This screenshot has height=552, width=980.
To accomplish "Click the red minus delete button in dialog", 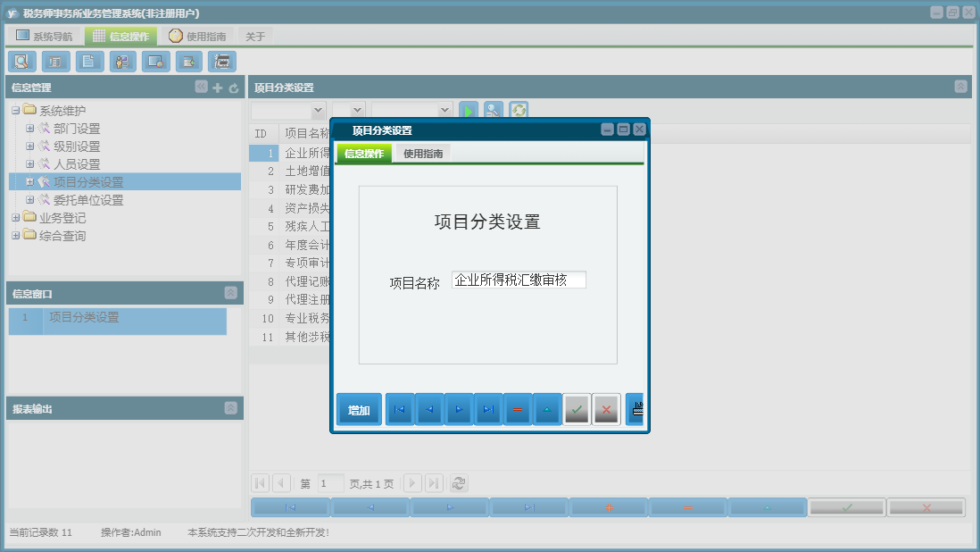I will (x=518, y=409).
